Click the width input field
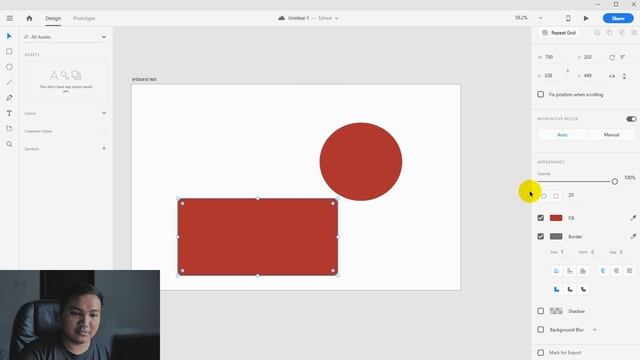This screenshot has width=640, height=360. pos(554,57)
